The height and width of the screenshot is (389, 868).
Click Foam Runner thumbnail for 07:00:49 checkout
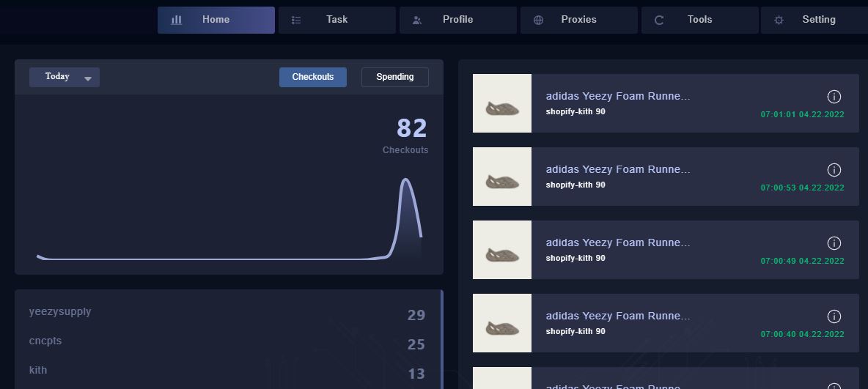click(x=502, y=250)
